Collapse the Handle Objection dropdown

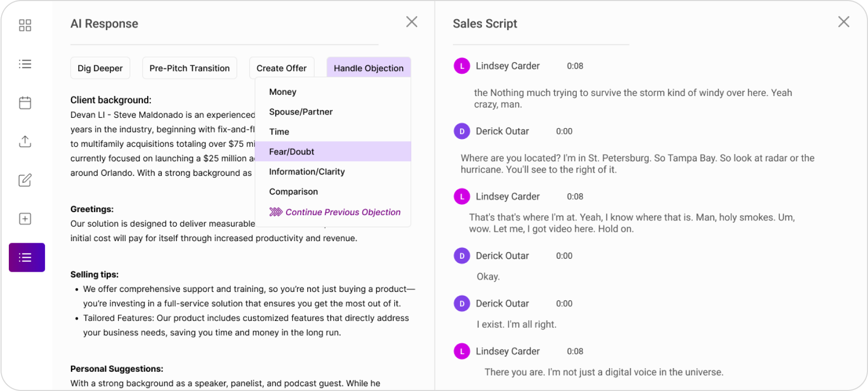tap(368, 68)
